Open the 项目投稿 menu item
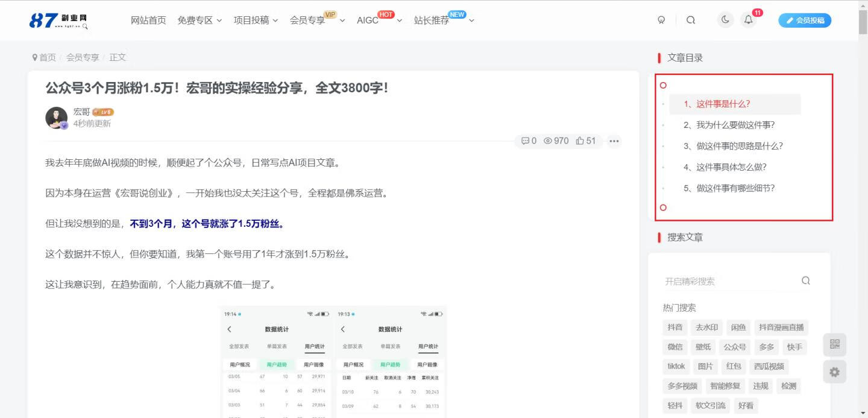 [x=250, y=20]
